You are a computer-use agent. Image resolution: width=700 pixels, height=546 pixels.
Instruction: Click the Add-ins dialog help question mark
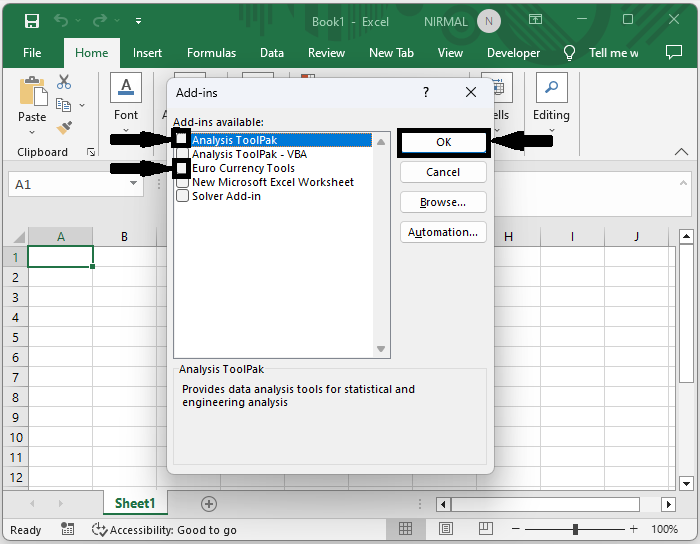pyautogui.click(x=426, y=92)
